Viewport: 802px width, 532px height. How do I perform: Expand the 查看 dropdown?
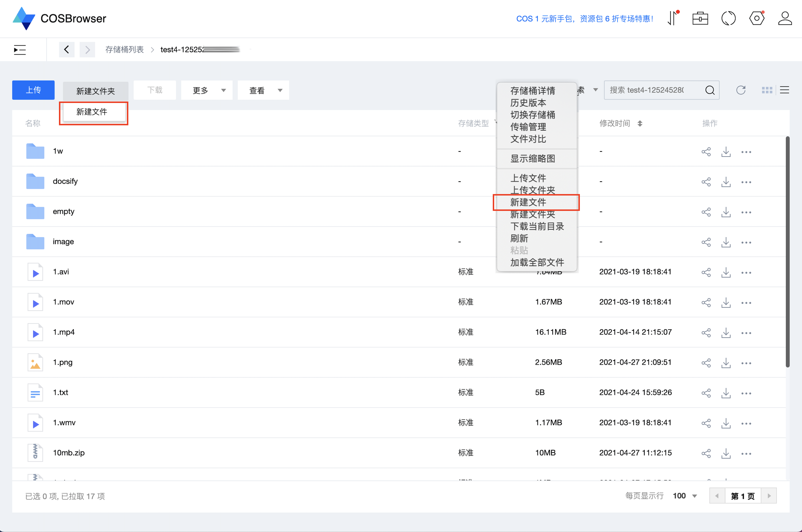point(263,90)
